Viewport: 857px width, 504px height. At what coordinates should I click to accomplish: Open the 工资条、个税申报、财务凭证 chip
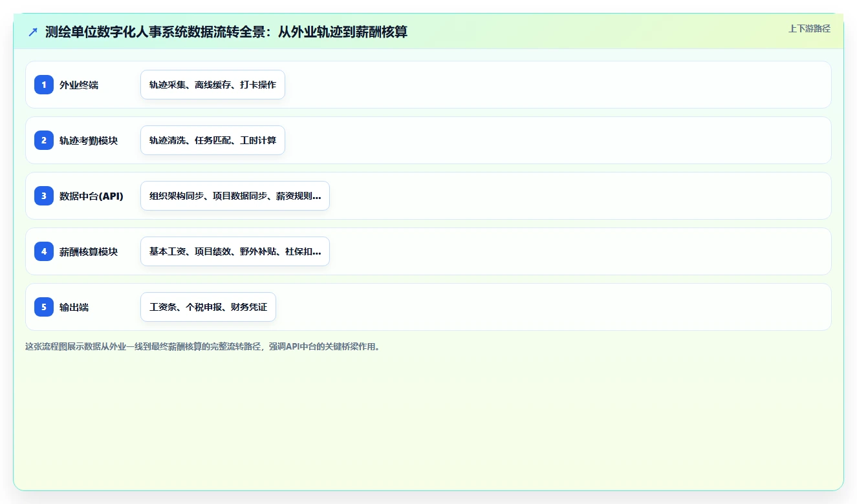(208, 307)
